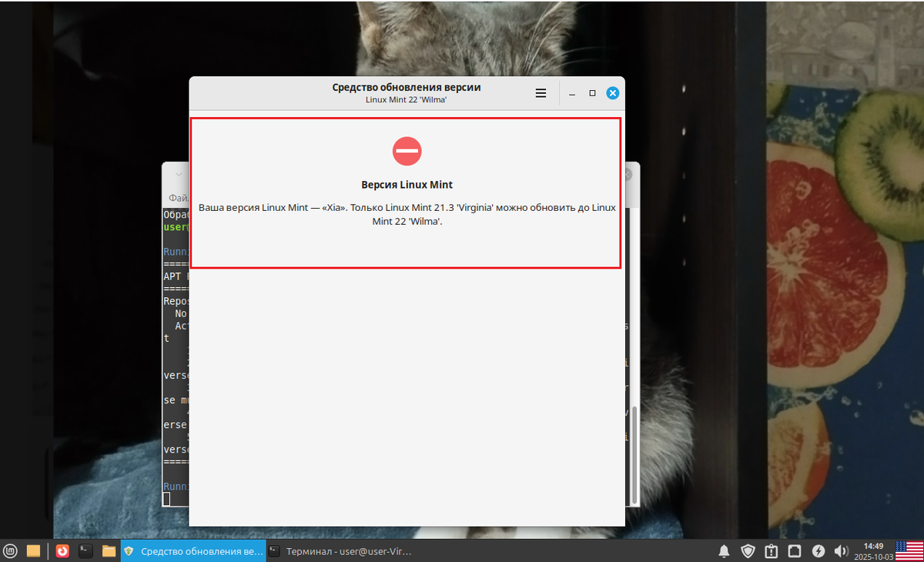
Task: Click the message about Linux Mint 21.3 'Virginia'
Action: 407,214
